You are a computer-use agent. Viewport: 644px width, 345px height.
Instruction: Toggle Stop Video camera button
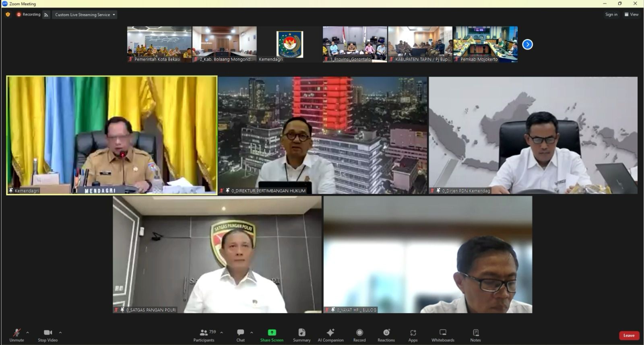point(47,335)
